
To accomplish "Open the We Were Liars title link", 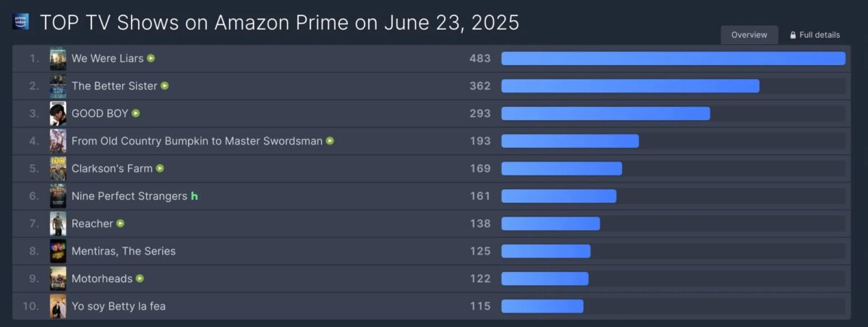I will [x=107, y=59].
